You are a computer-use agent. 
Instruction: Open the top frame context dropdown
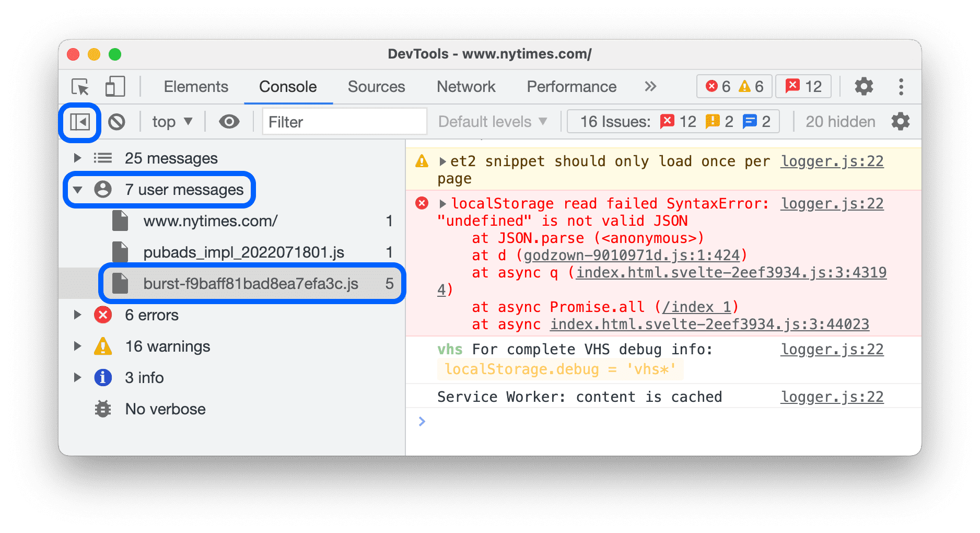click(x=171, y=121)
